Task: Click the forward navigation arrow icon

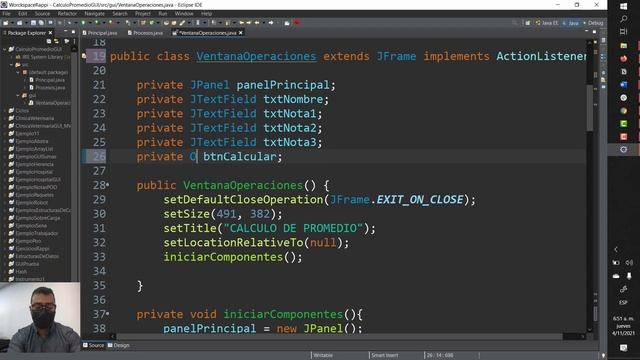Action: tap(271, 23)
